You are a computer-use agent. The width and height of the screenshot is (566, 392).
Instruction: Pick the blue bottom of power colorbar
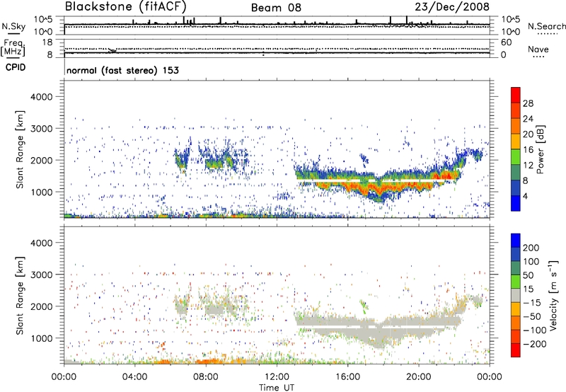click(x=516, y=204)
